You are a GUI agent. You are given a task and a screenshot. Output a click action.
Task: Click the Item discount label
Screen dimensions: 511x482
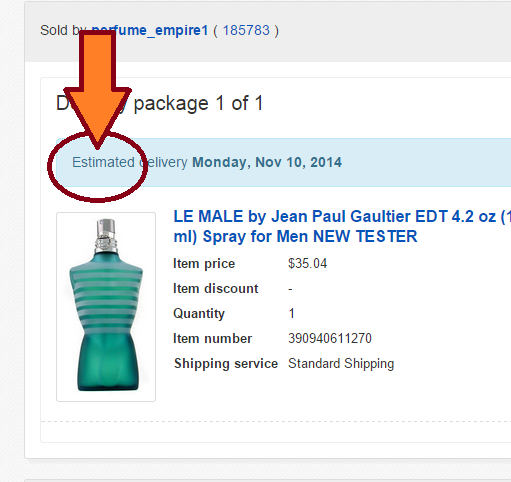[216, 288]
